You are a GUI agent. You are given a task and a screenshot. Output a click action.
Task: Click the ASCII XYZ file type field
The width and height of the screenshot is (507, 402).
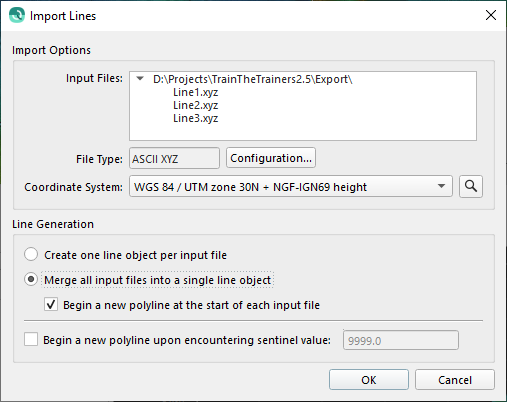[174, 158]
